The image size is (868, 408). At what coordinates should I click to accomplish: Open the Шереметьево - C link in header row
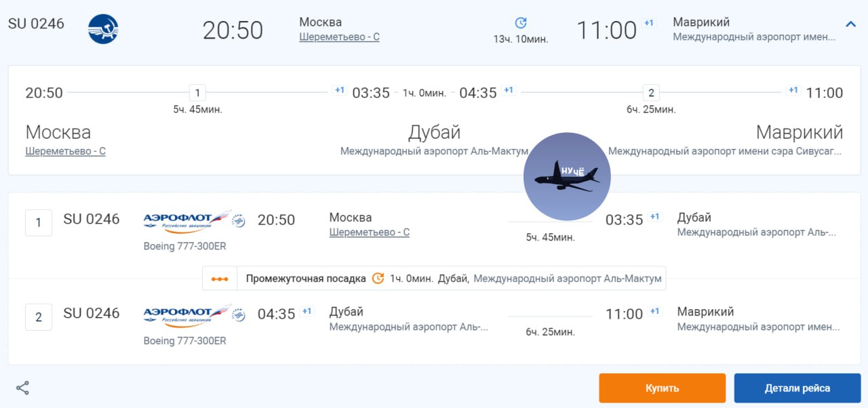tap(339, 37)
